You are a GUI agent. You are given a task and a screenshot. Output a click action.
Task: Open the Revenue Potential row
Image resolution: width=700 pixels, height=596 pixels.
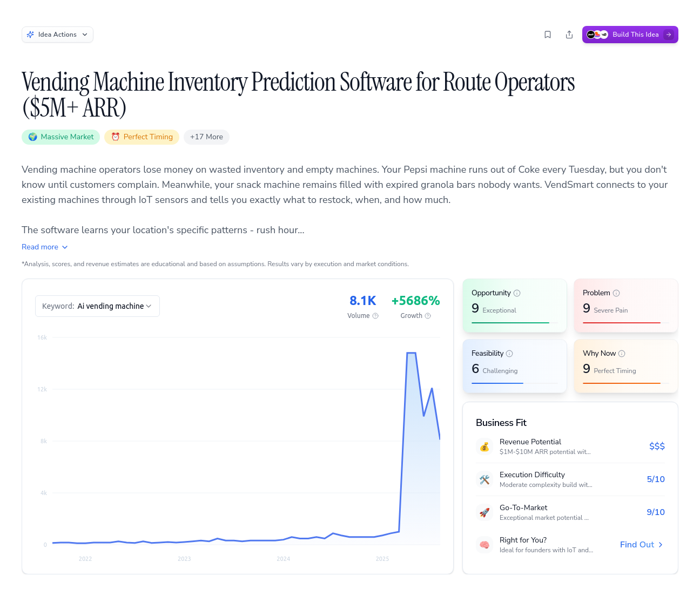pyautogui.click(x=570, y=446)
